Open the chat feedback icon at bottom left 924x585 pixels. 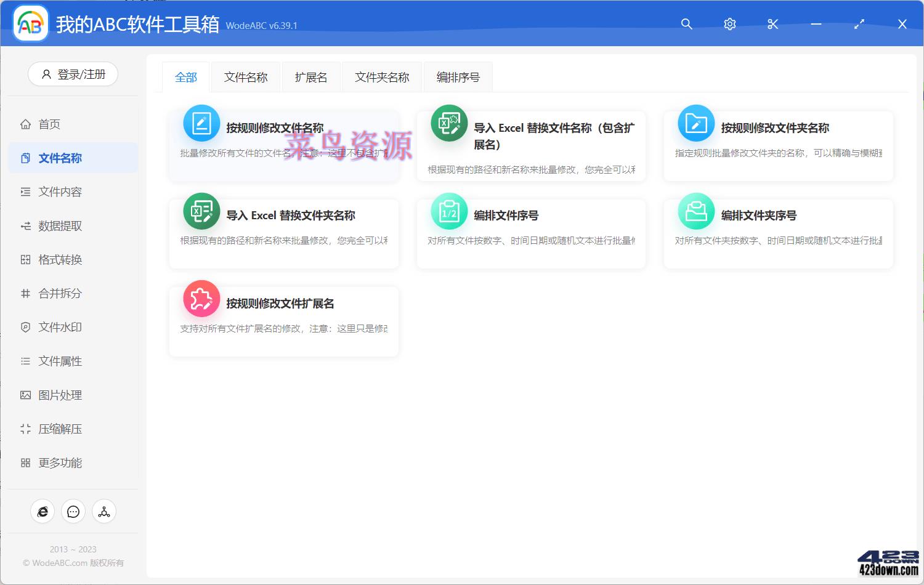[x=73, y=511]
